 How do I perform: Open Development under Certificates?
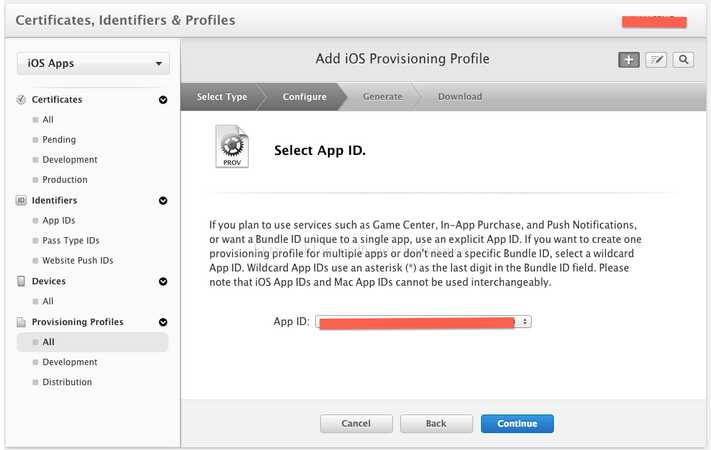(70, 160)
